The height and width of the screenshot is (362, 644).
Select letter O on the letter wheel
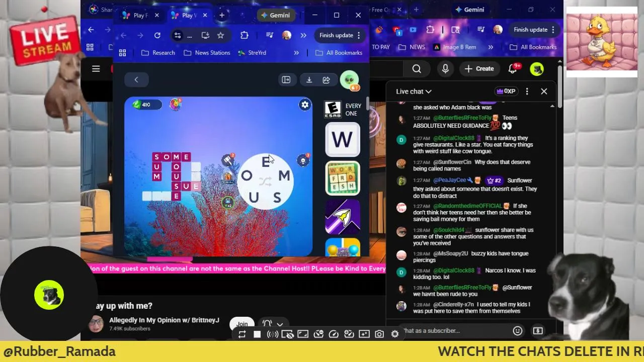tap(247, 175)
